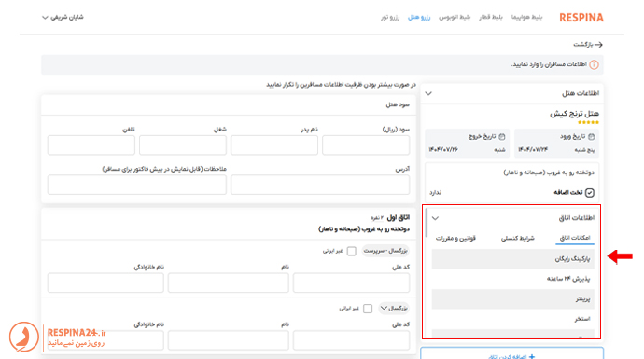This screenshot has width=644, height=359.
Task: Click the check-out date calendar icon
Action: coord(501,137)
